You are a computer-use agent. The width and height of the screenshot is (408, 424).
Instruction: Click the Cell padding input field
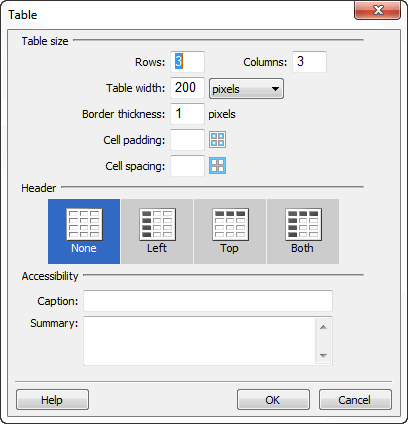pos(187,140)
